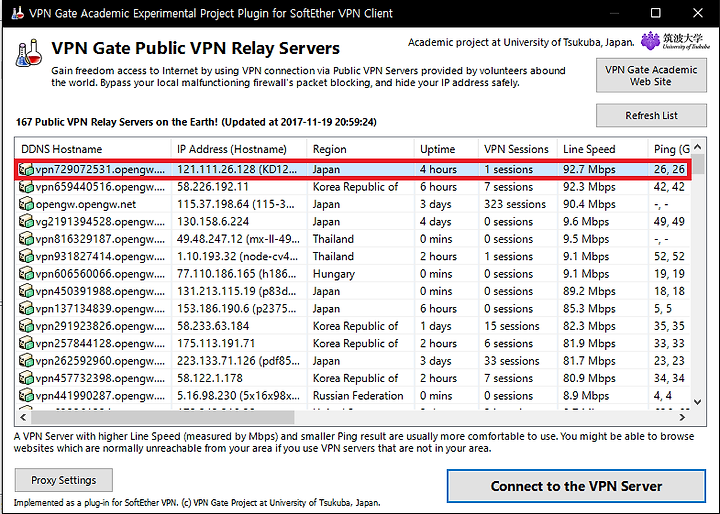720x514 pixels.
Task: Click the server icon for vpn257844128.opengw
Action: click(x=26, y=344)
